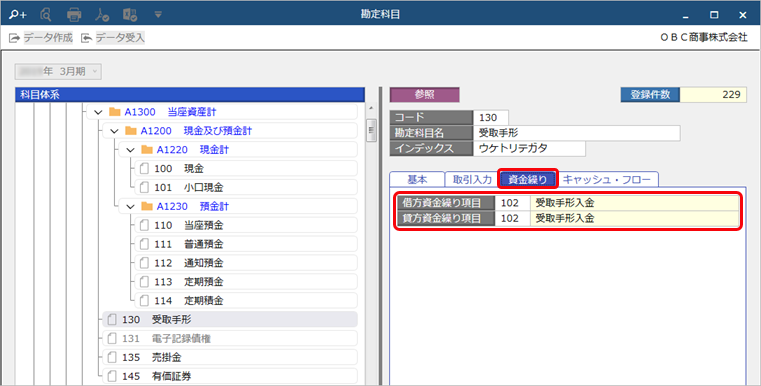Open the print preview magnifier icon

[46, 15]
